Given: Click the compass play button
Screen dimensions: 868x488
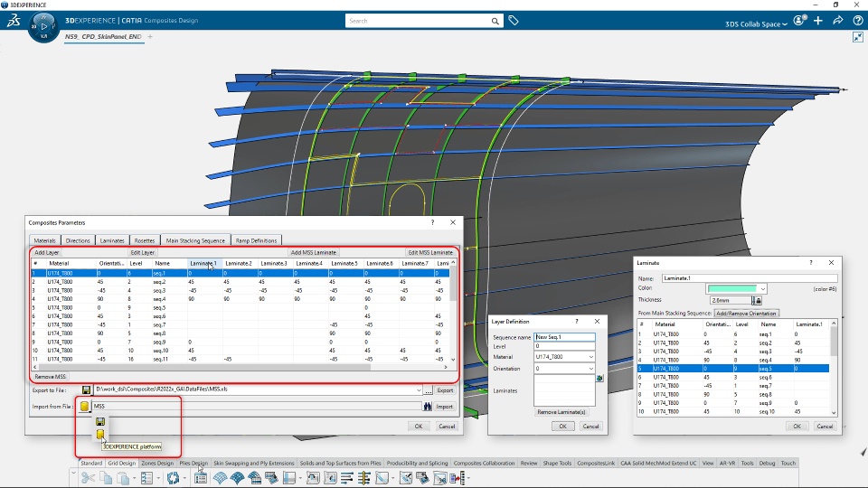Looking at the screenshot, I should click(x=43, y=26).
